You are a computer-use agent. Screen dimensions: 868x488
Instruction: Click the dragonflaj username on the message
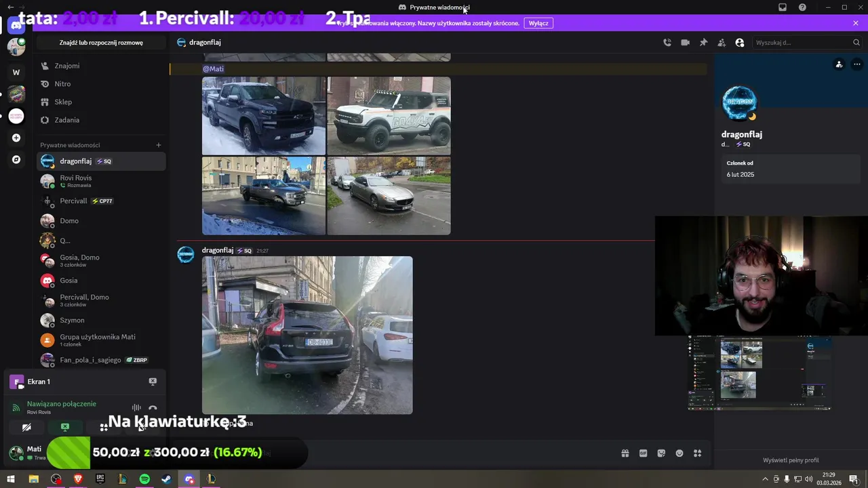pos(218,251)
